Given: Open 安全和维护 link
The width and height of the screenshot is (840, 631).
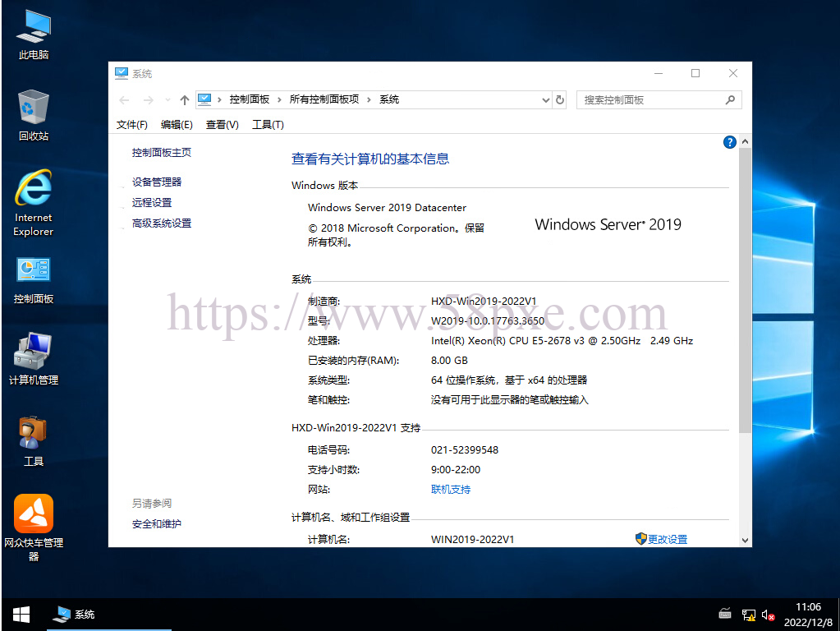Looking at the screenshot, I should click(157, 524).
